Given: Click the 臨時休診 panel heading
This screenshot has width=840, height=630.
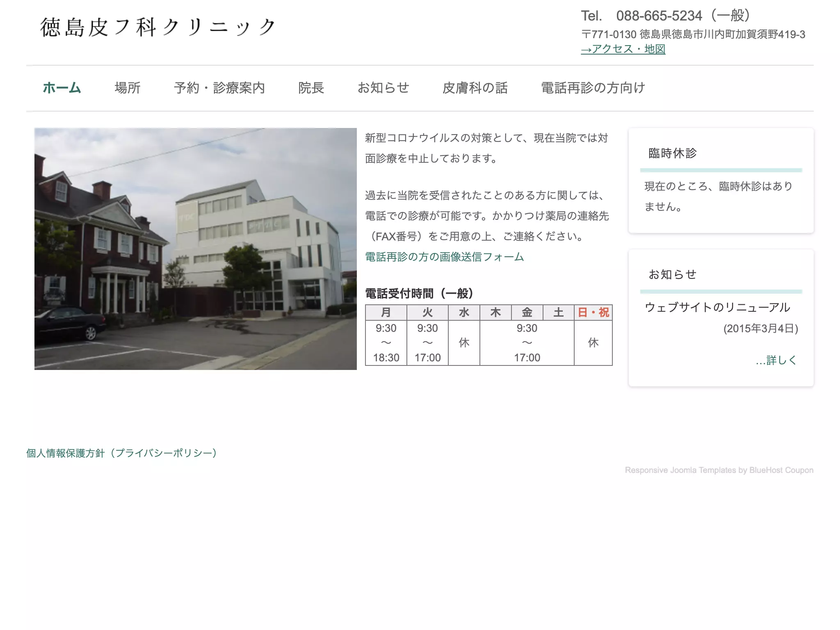Looking at the screenshot, I should click(673, 153).
